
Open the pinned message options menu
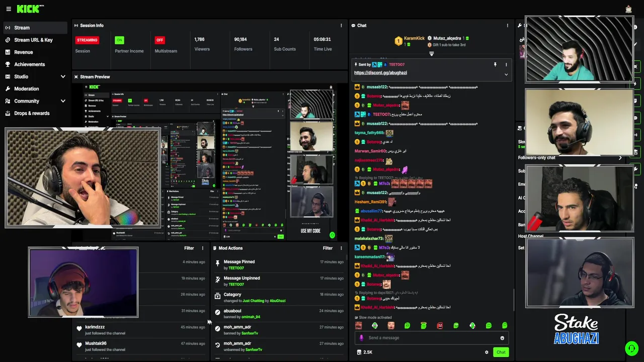(506, 64)
